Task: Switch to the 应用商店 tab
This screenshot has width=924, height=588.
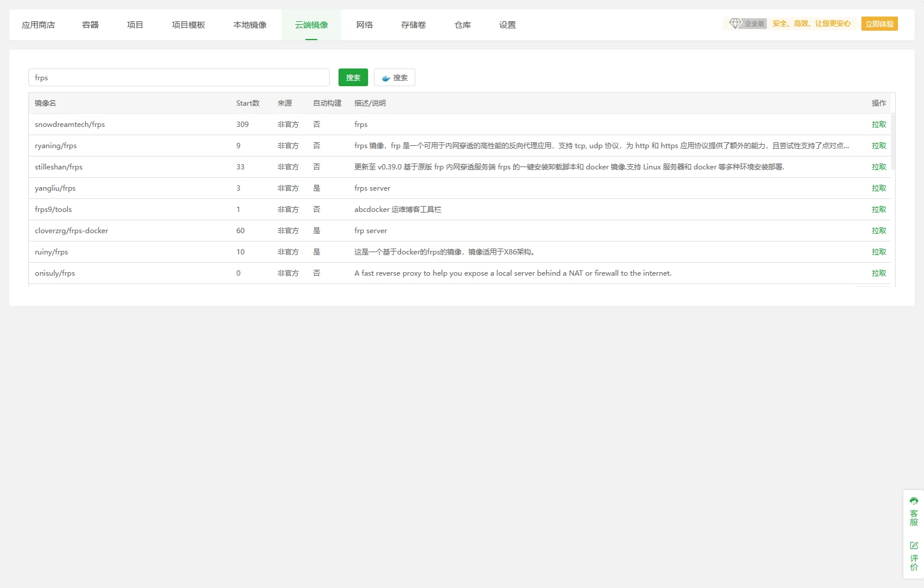Action: [x=38, y=25]
